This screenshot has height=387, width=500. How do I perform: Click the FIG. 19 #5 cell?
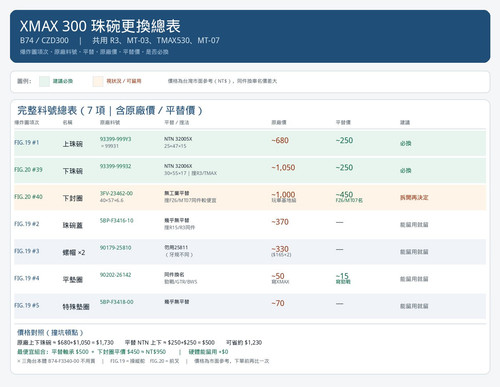click(27, 305)
